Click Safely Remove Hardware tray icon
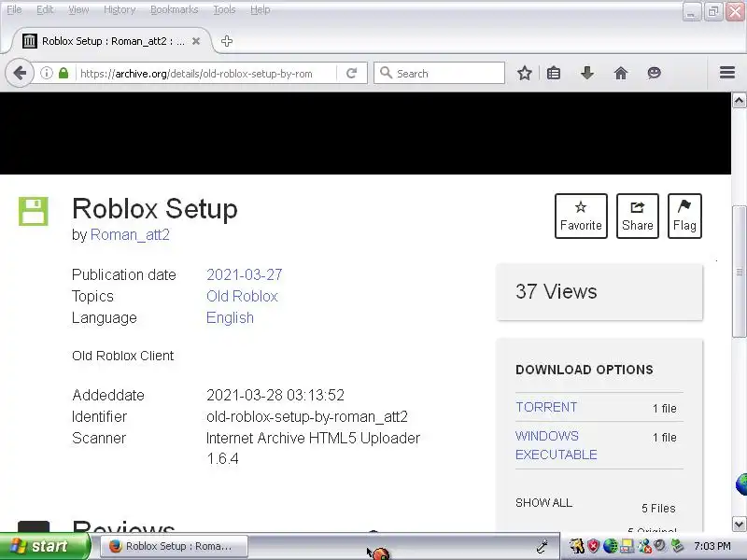The width and height of the screenshot is (747, 560). (676, 546)
